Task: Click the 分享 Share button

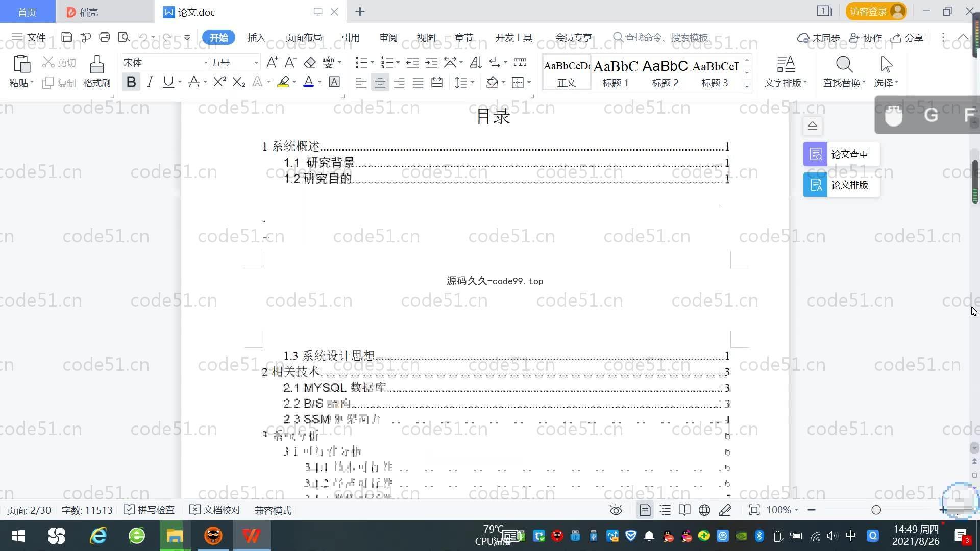Action: pos(907,38)
